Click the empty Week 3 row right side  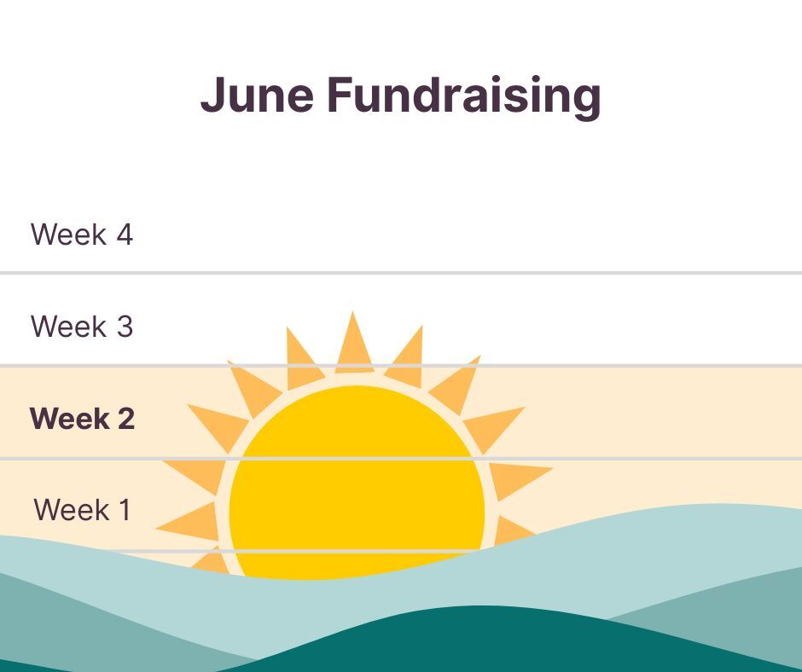(639, 320)
